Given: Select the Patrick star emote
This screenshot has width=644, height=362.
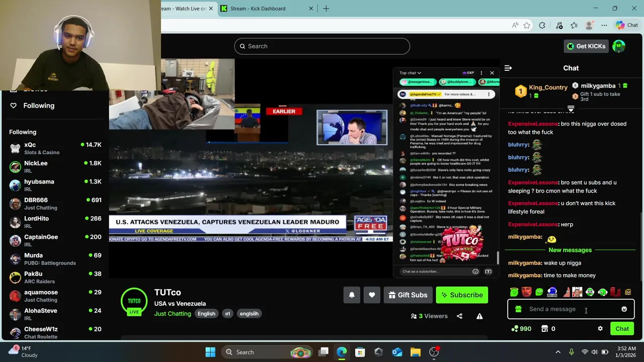Looking at the screenshot, I should pyautogui.click(x=567, y=292).
